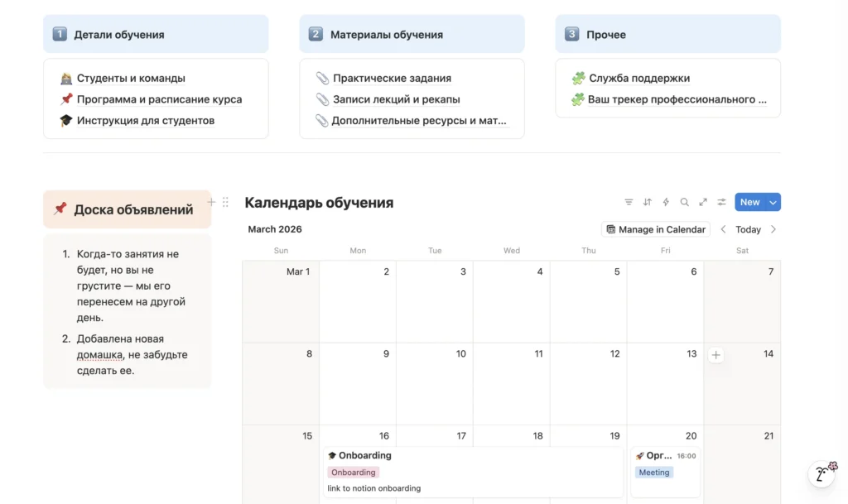This screenshot has height=504, width=848.
Task: Click the calendar search magnifier icon
Action: point(684,202)
